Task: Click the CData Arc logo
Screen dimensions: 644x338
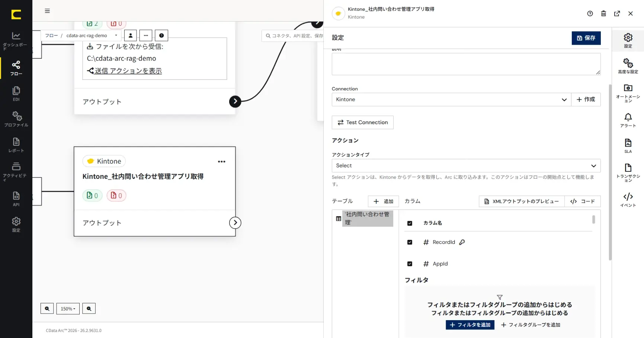Action: pos(16,15)
